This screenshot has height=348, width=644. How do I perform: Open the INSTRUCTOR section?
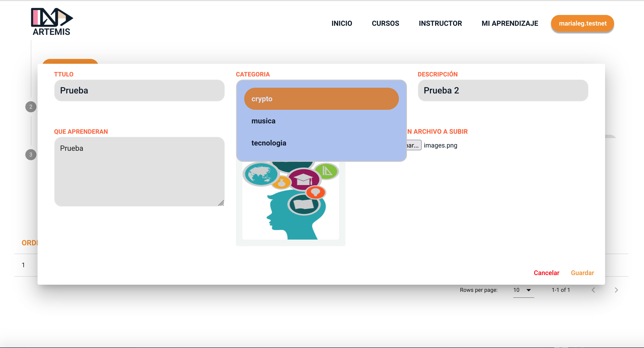[440, 23]
